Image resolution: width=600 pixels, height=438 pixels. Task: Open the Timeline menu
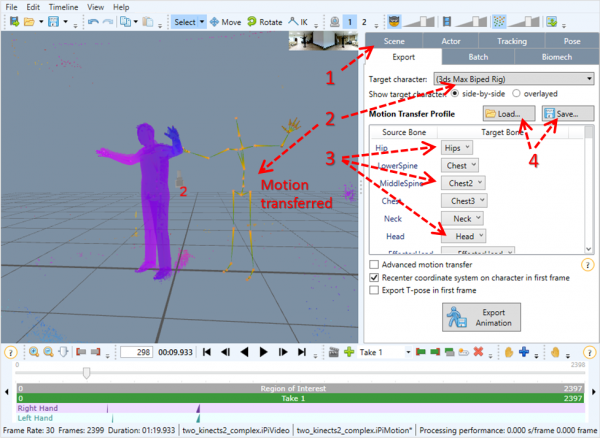coord(63,7)
